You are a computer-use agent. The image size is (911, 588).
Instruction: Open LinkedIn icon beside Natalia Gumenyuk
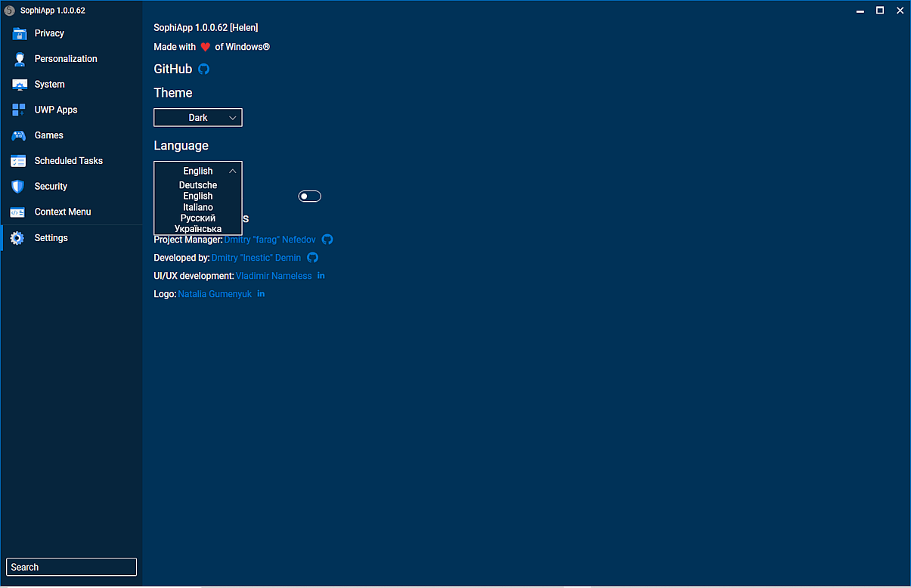click(x=261, y=294)
